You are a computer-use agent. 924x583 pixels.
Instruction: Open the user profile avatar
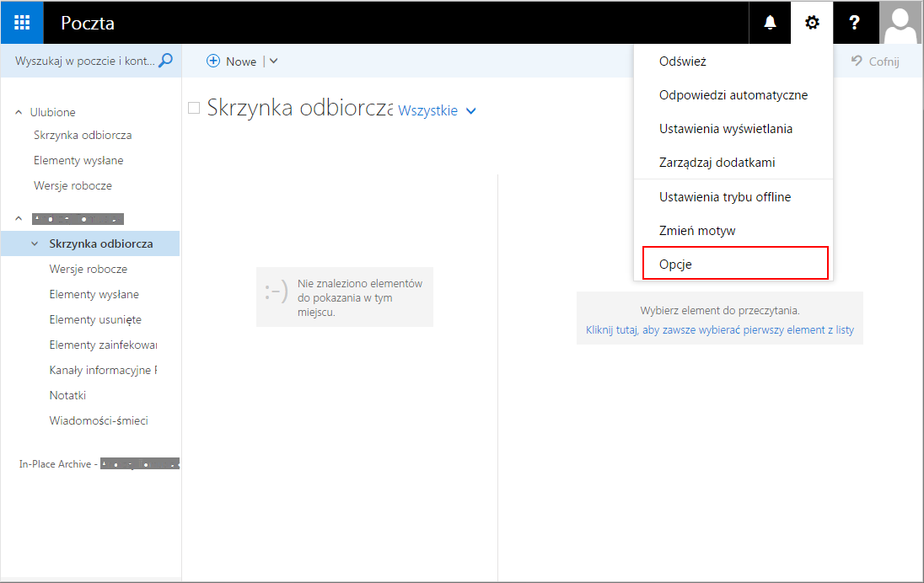(900, 23)
